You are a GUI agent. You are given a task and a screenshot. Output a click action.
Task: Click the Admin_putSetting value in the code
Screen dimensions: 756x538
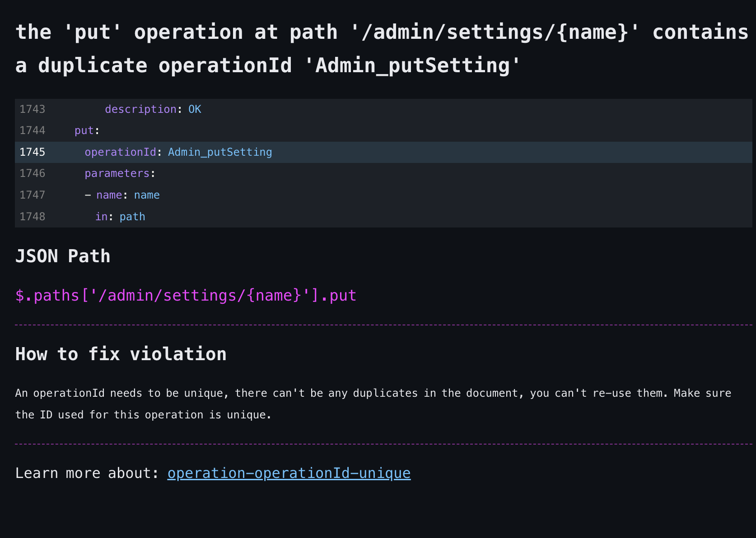pyautogui.click(x=220, y=152)
